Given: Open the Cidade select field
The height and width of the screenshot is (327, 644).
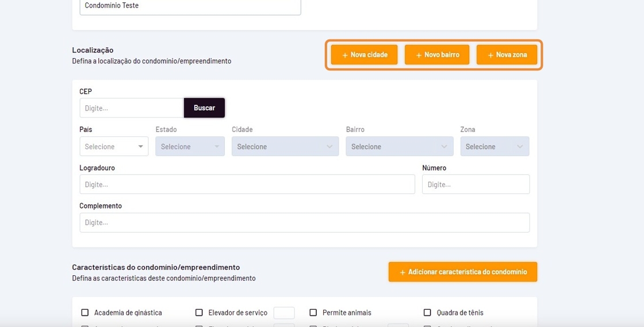Looking at the screenshot, I should 285,147.
